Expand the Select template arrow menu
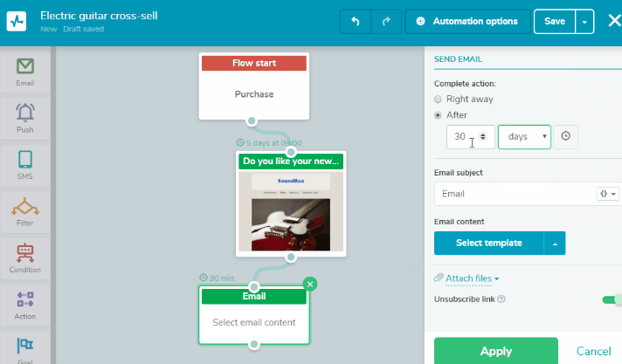622x364 pixels. [554, 243]
